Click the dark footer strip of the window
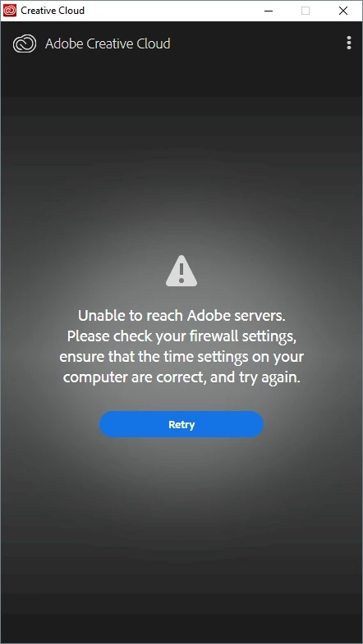Viewport: 363px width, 644px height. click(x=181, y=628)
